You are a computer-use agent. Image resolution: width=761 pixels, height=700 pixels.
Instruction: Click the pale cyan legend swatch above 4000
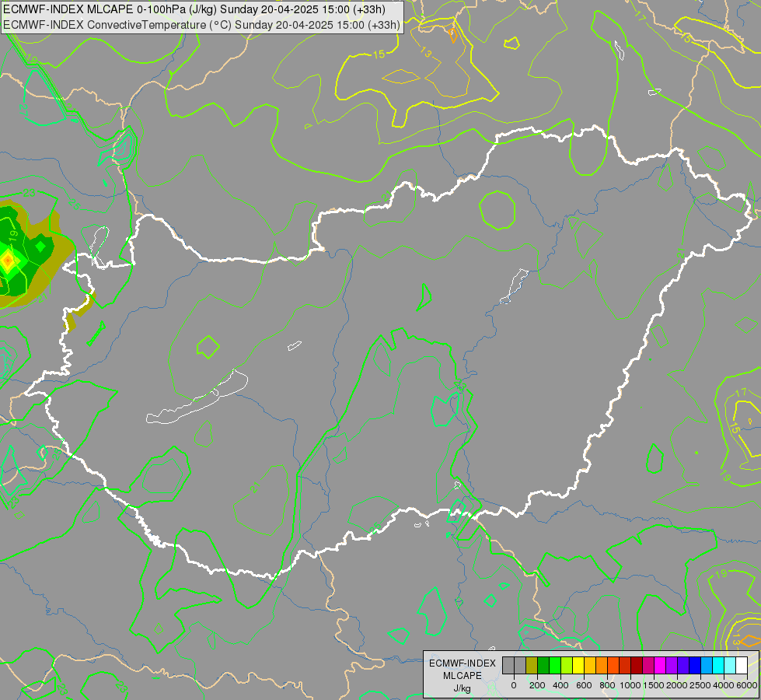(x=731, y=665)
